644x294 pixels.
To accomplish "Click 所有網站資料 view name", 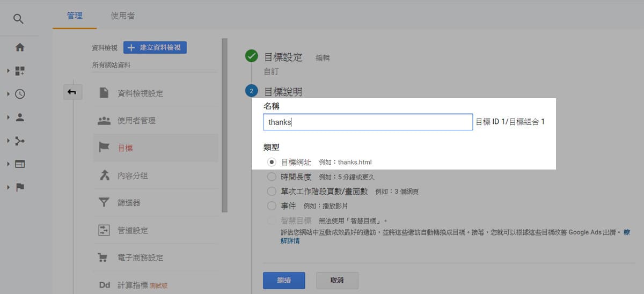I will coord(111,65).
